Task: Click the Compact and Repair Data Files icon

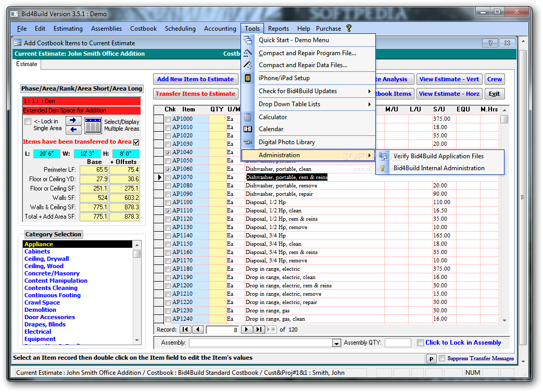Action: 248,65
